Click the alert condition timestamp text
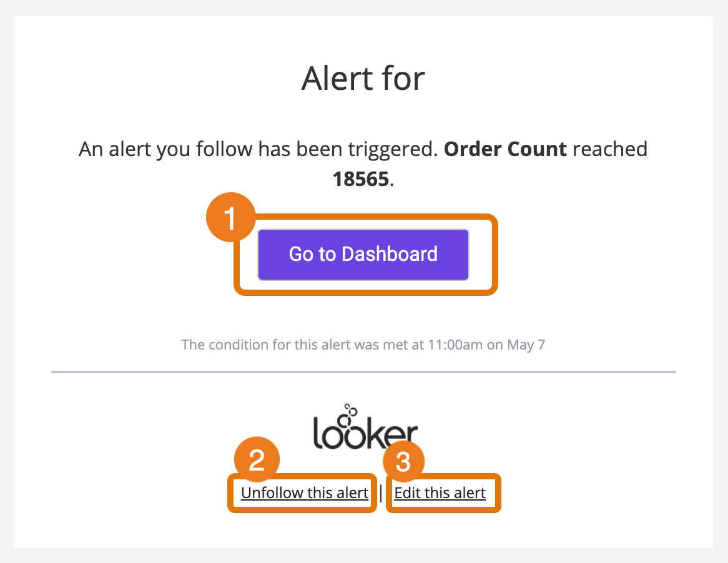The width and height of the screenshot is (728, 563). pyautogui.click(x=363, y=345)
